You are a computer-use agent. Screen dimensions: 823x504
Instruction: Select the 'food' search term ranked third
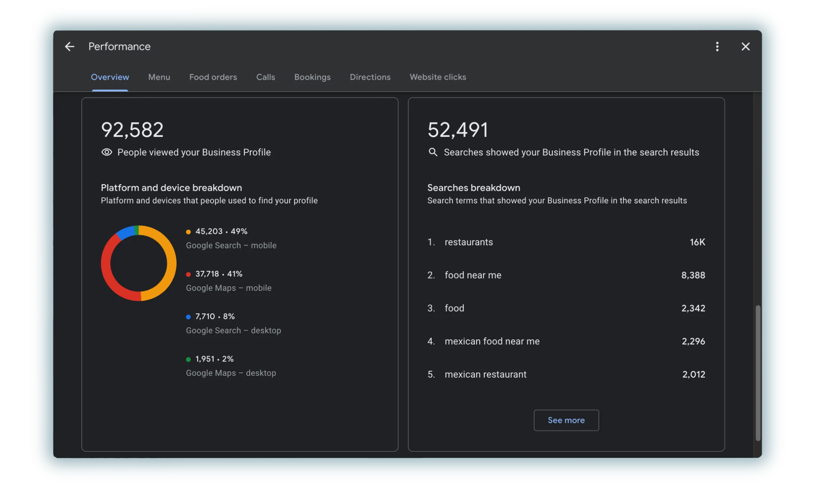pyautogui.click(x=566, y=308)
